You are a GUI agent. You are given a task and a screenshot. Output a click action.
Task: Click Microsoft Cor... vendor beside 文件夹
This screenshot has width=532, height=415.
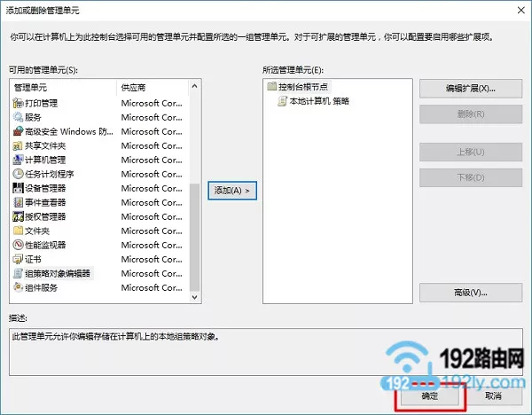tap(152, 231)
